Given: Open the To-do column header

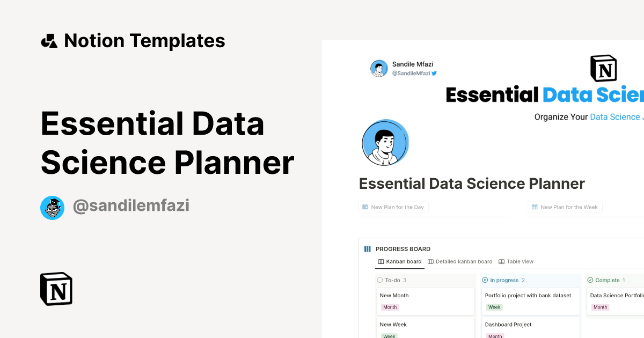Looking at the screenshot, I should pyautogui.click(x=392, y=280).
